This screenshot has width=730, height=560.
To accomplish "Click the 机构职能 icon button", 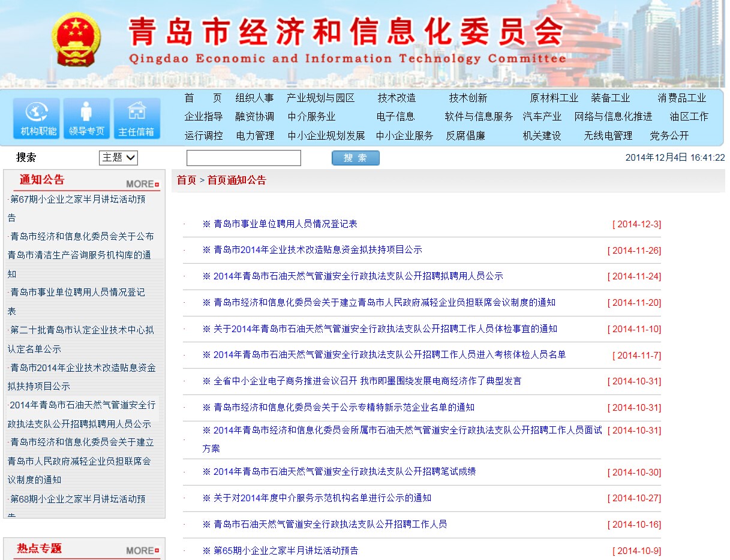I will [x=37, y=119].
